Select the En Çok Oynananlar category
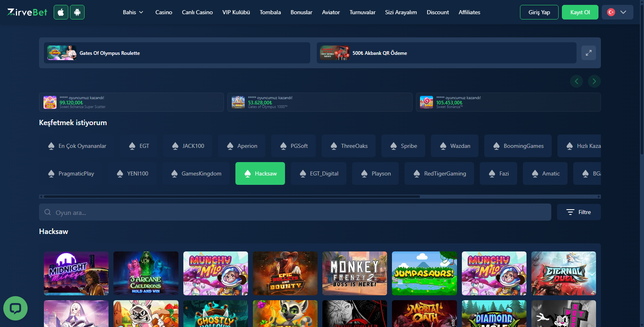 click(77, 146)
